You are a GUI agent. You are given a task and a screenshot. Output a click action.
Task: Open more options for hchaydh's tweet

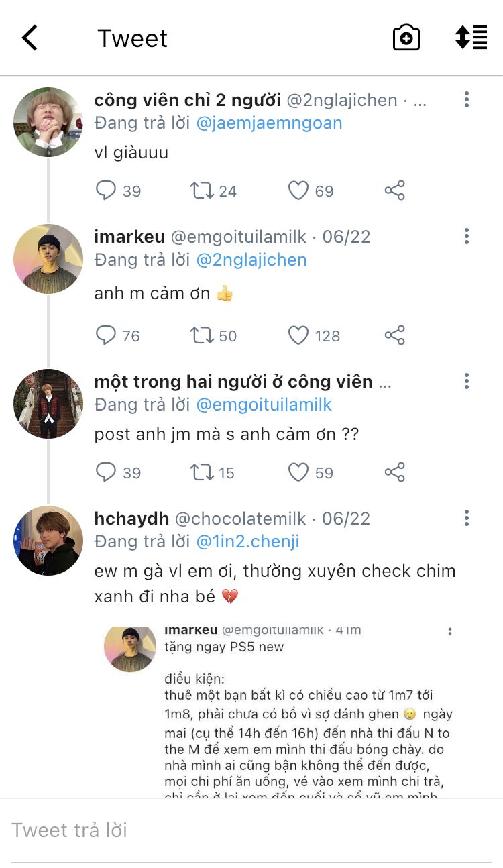466,518
